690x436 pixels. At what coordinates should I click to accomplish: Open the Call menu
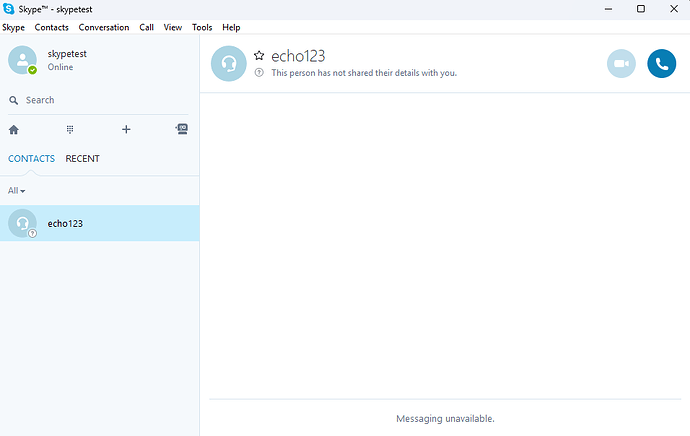point(147,27)
